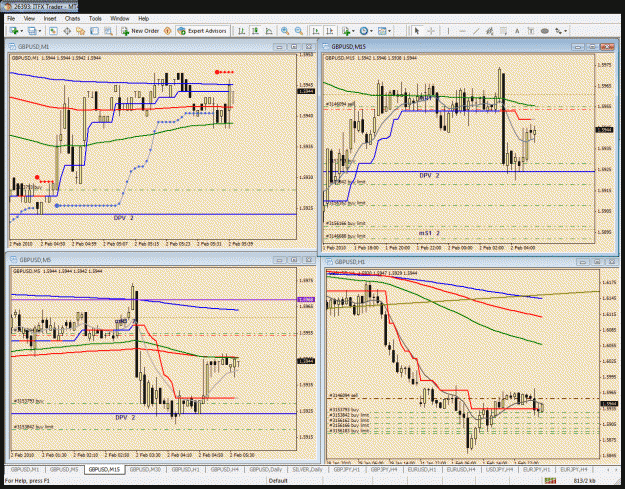Toggle Chart Shift button
The image size is (625, 489).
coord(330,31)
